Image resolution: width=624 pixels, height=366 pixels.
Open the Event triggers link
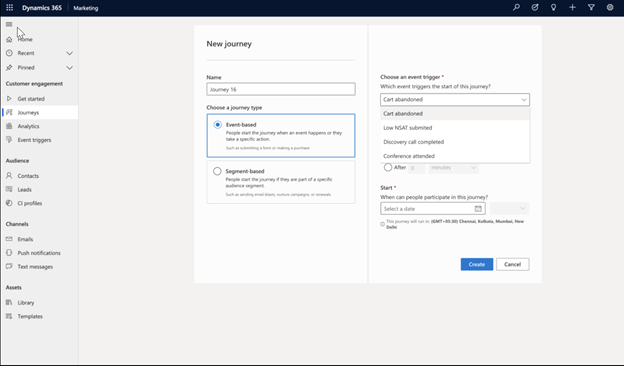[x=34, y=140]
